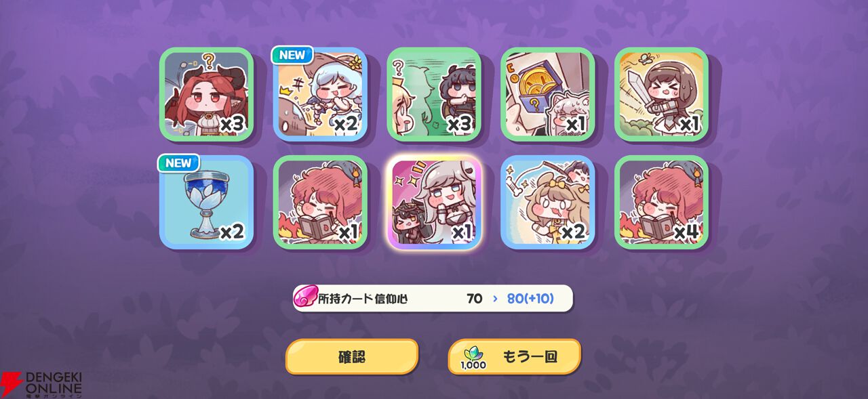Select the NEW blue chalice card
The width and height of the screenshot is (868, 399).
(206, 203)
